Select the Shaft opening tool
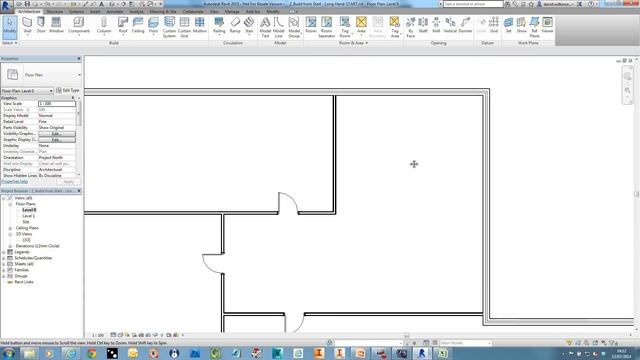Viewport: 640px width, 360px height. 423,26
